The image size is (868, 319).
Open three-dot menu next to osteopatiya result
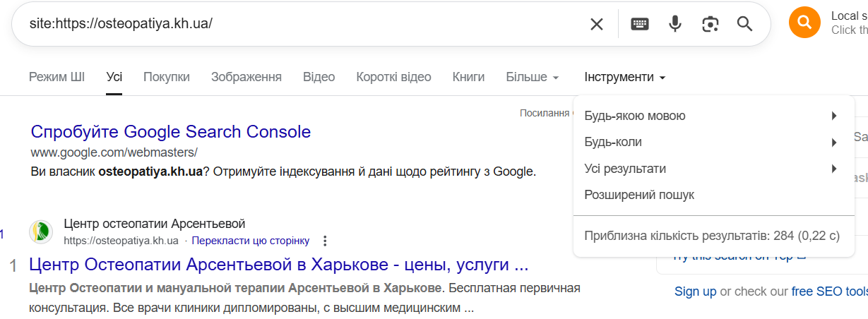pos(325,241)
